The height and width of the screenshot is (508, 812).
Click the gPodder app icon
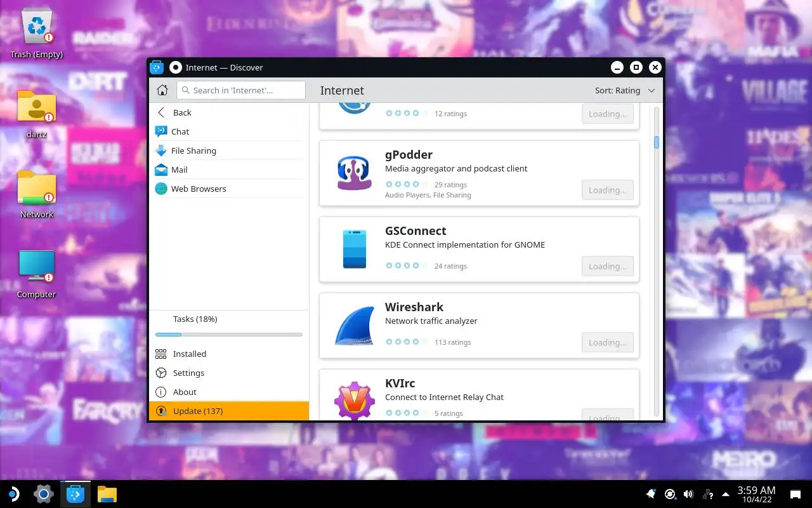pyautogui.click(x=354, y=173)
